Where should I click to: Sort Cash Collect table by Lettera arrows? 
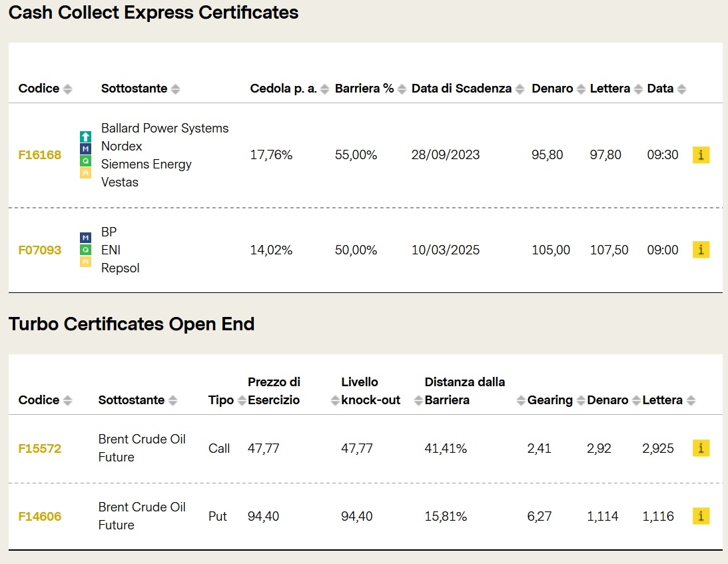(x=638, y=89)
